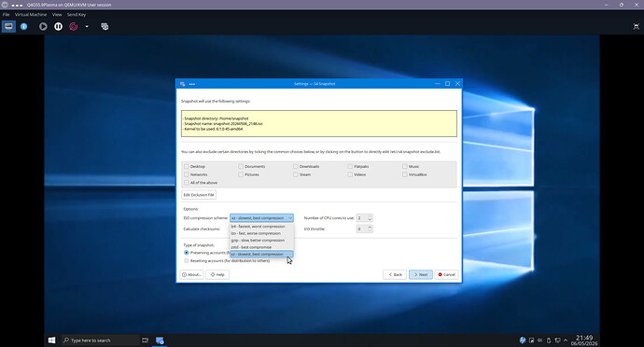Choose zstd - best compromise option
The width and height of the screenshot is (644, 347).
261,247
